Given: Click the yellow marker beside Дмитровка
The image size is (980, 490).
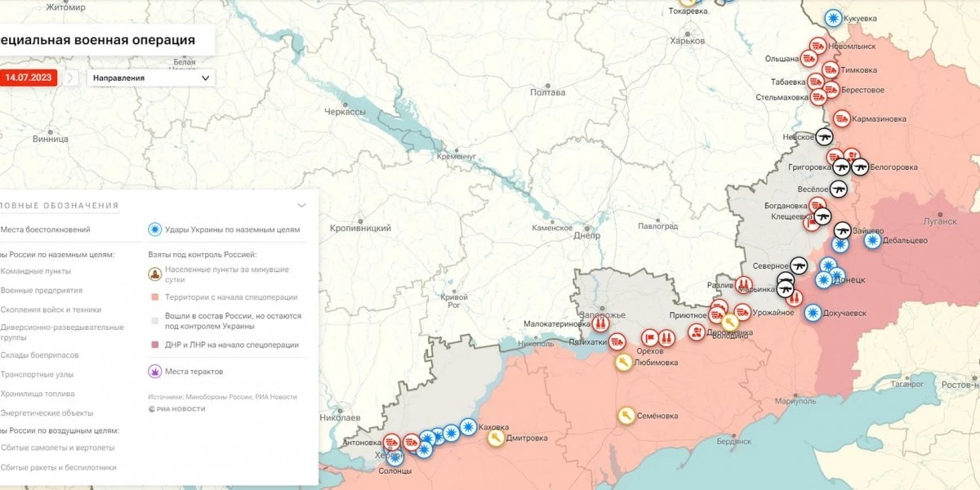Looking at the screenshot, I should [495, 438].
